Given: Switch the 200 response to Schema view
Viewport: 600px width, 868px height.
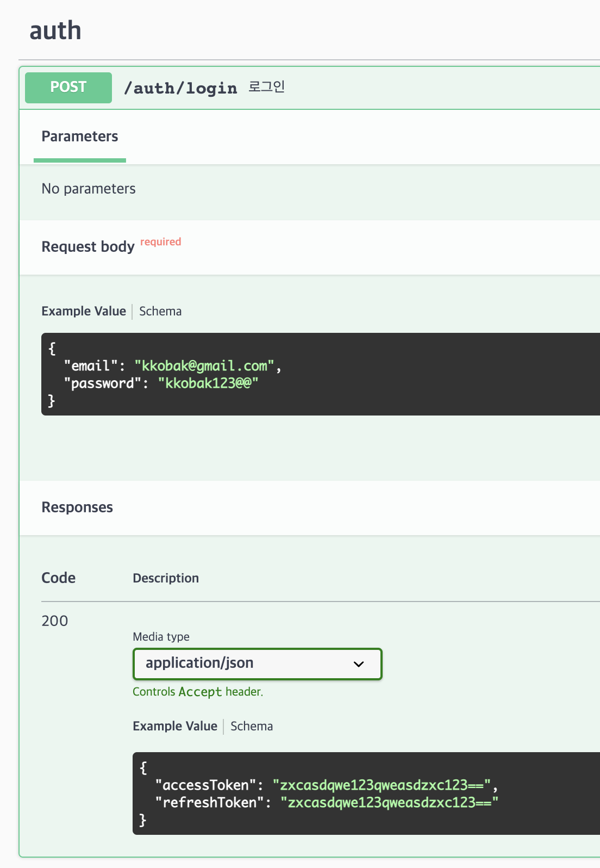Looking at the screenshot, I should point(252,726).
